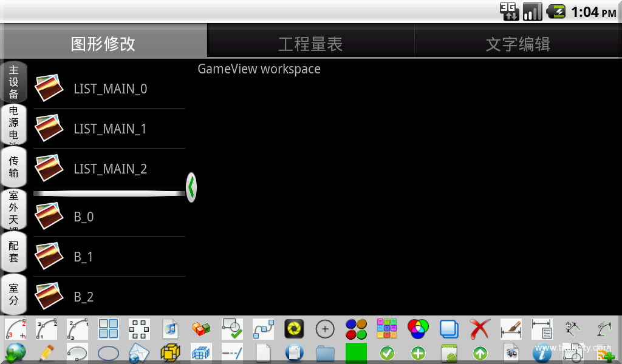
Task: Open the blue folder icon
Action: (x=326, y=352)
